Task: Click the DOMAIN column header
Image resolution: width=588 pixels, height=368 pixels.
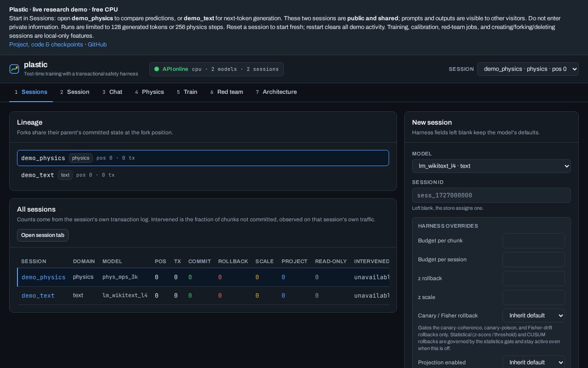Action: pos(84,261)
